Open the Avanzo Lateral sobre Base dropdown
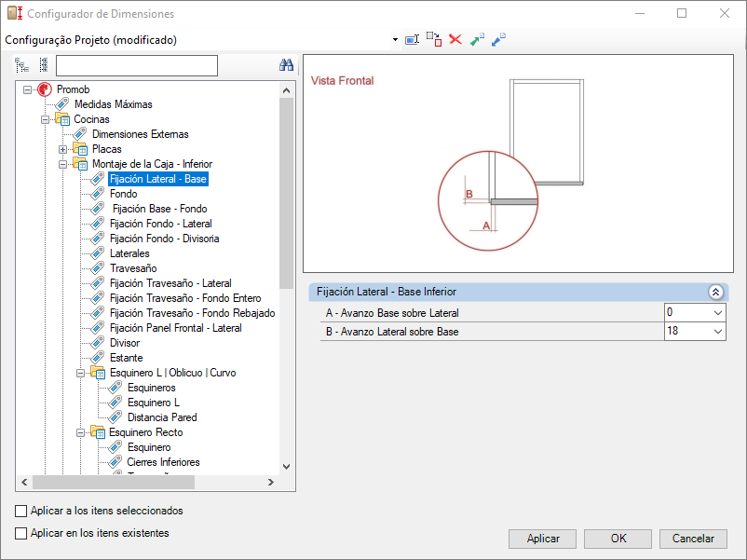The width and height of the screenshot is (747, 560). coord(716,331)
